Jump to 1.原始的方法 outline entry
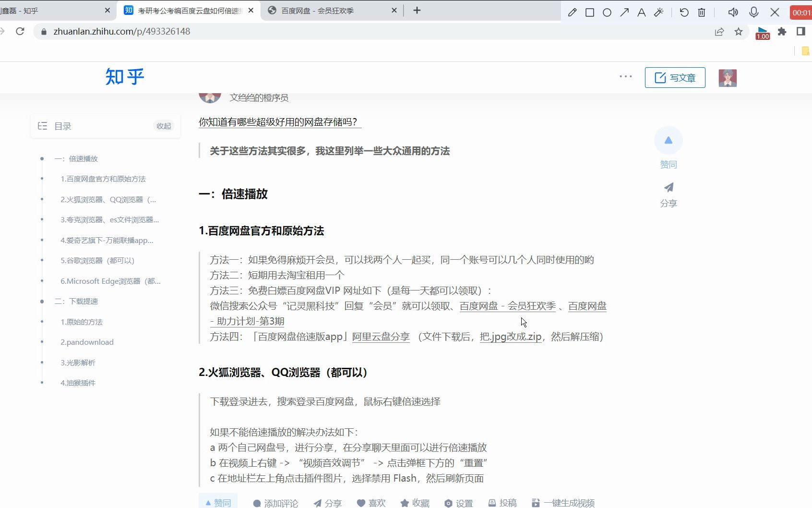812x508 pixels. [82, 322]
